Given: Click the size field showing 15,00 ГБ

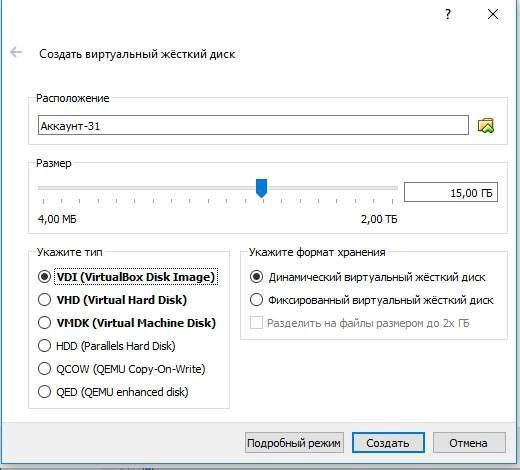Looking at the screenshot, I should [x=451, y=192].
